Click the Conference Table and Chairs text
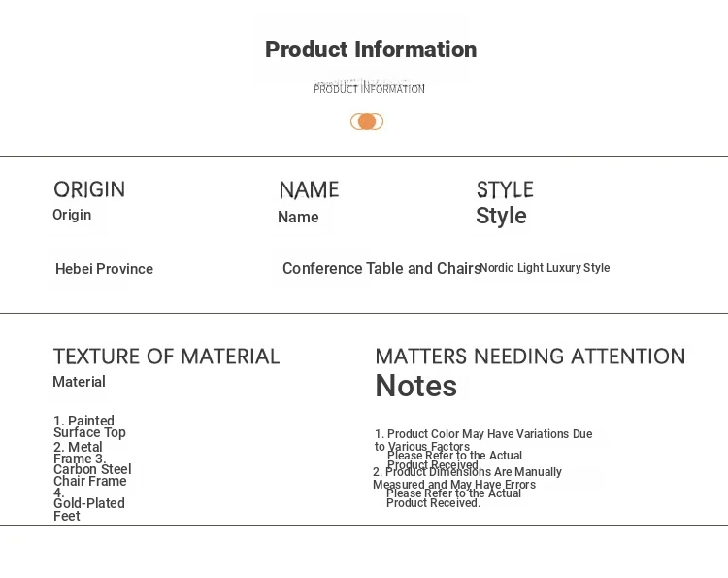 tap(381, 268)
